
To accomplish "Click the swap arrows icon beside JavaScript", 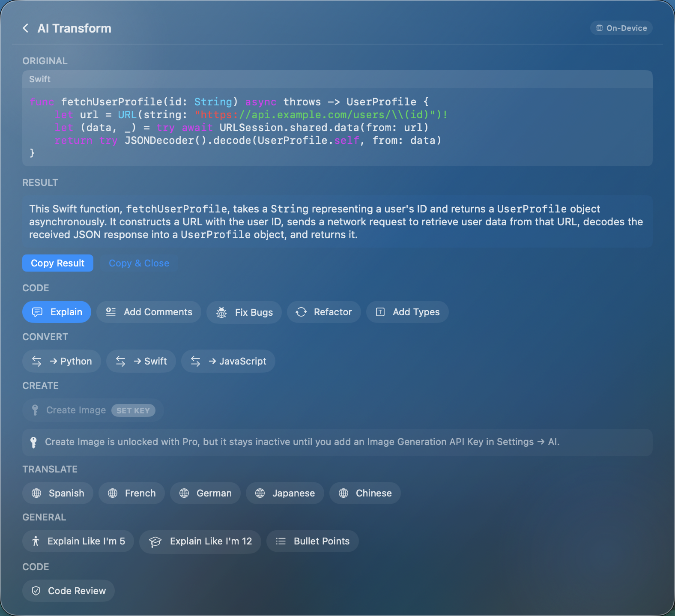I will pos(196,361).
